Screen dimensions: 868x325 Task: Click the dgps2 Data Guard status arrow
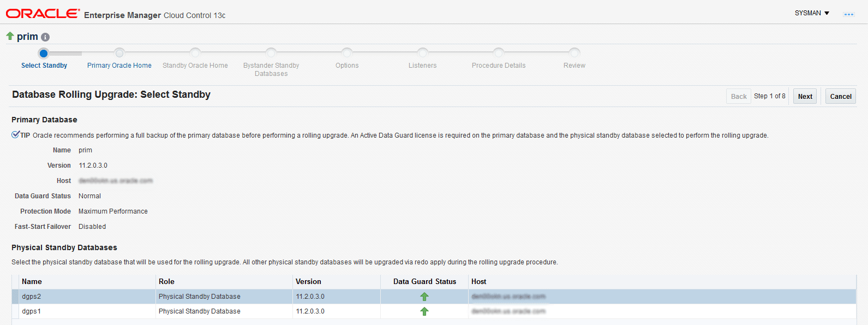tap(424, 297)
